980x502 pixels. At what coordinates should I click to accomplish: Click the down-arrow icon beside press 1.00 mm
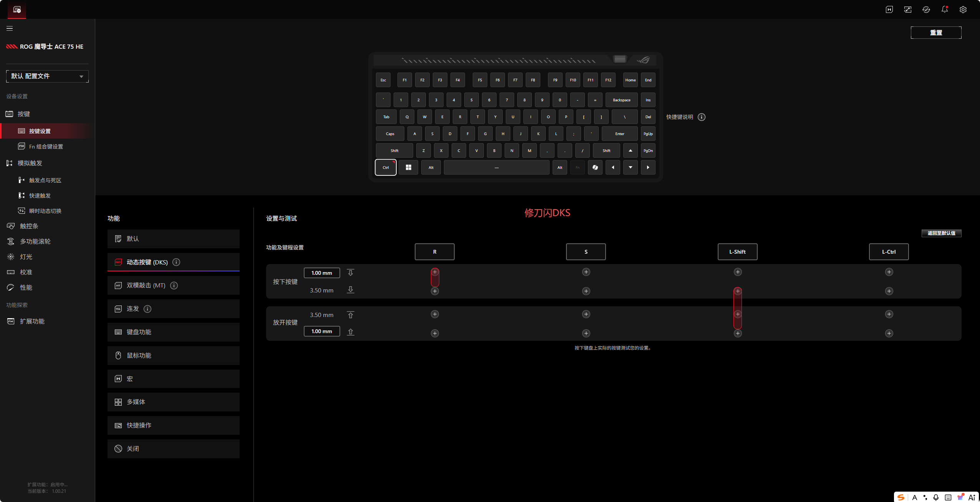pyautogui.click(x=350, y=273)
